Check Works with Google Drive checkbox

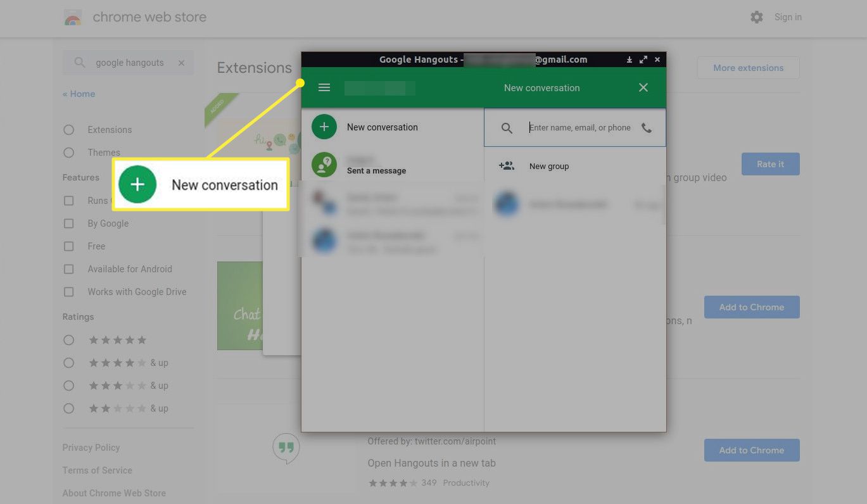pos(68,292)
